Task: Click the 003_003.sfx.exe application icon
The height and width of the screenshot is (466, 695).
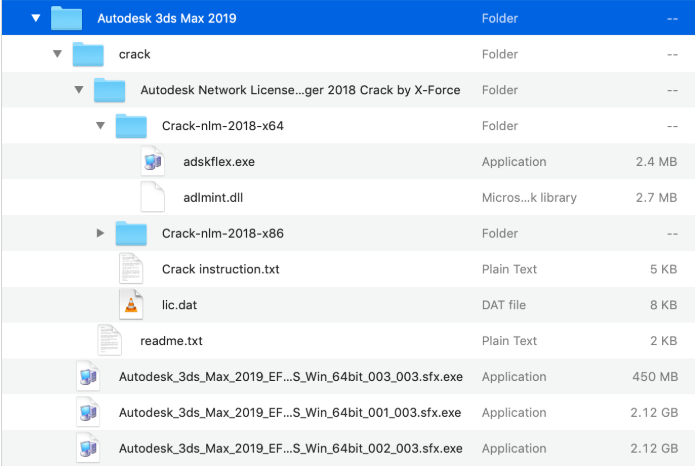Action: point(88,376)
